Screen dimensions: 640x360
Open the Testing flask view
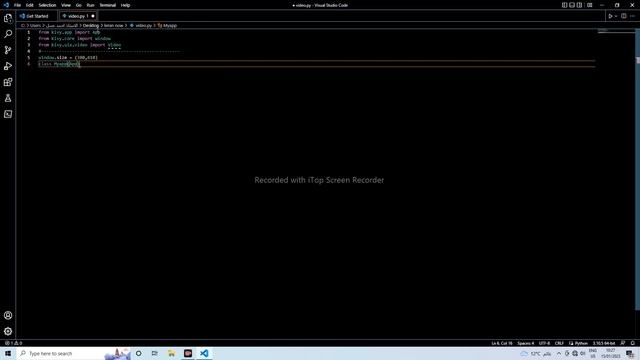pyautogui.click(x=8, y=98)
